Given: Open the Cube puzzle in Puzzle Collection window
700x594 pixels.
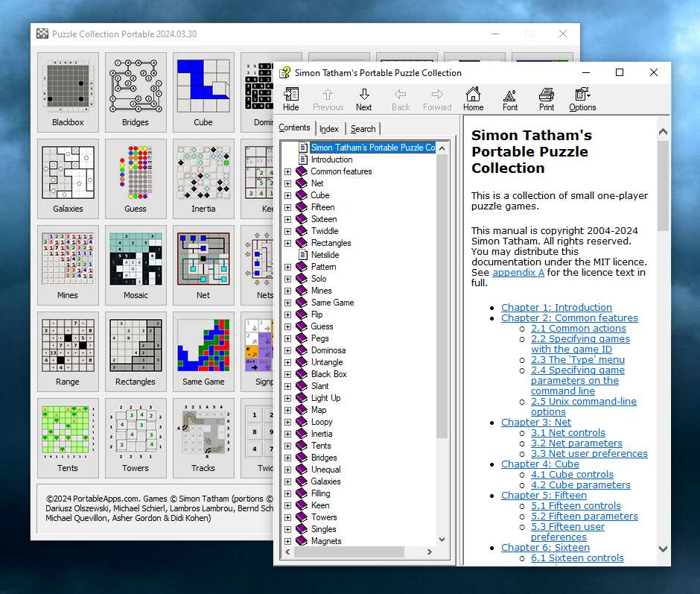Looking at the screenshot, I should [203, 92].
